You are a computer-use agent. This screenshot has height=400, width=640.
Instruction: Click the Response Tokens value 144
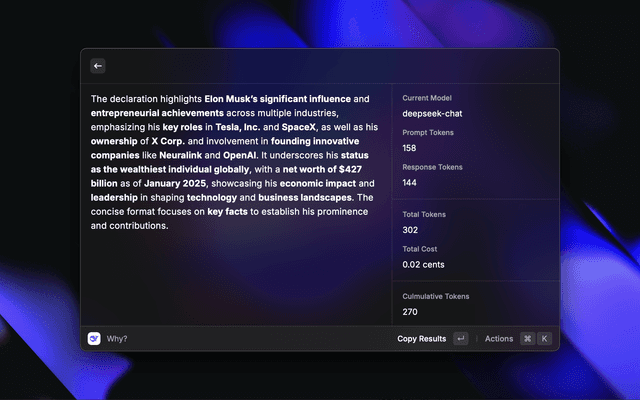point(410,182)
